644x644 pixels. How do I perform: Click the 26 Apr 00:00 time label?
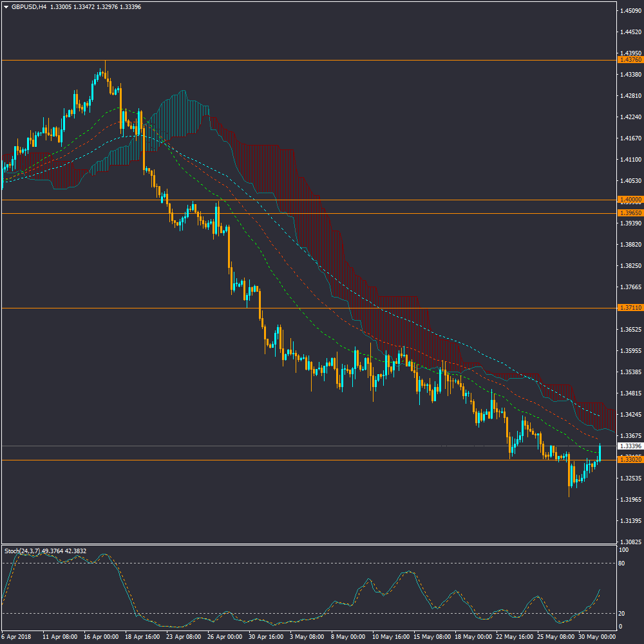coord(223,636)
